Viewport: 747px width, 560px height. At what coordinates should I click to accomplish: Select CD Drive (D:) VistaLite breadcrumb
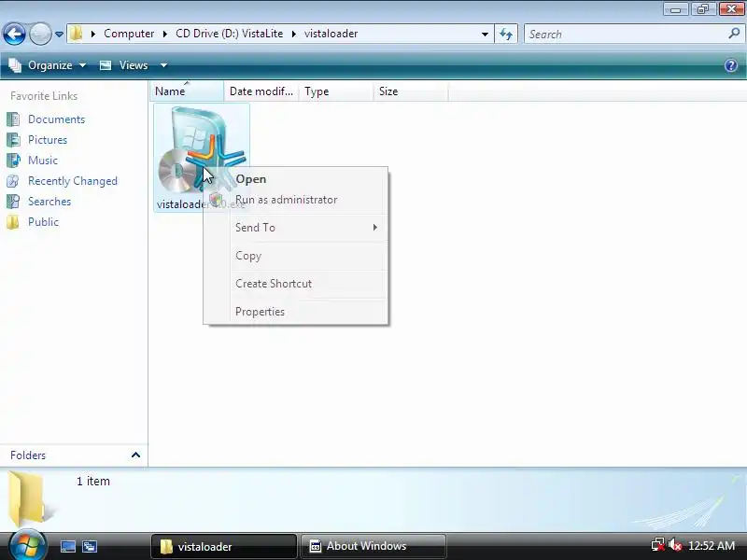click(x=229, y=34)
